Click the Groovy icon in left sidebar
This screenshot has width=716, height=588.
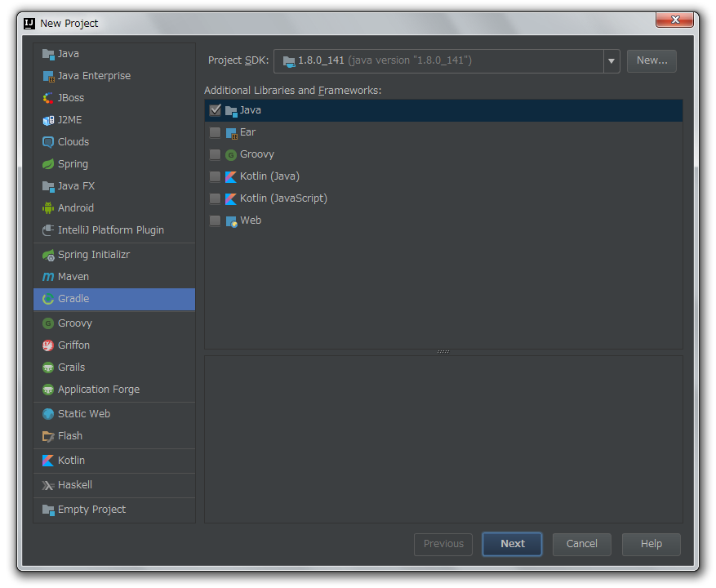pyautogui.click(x=48, y=323)
